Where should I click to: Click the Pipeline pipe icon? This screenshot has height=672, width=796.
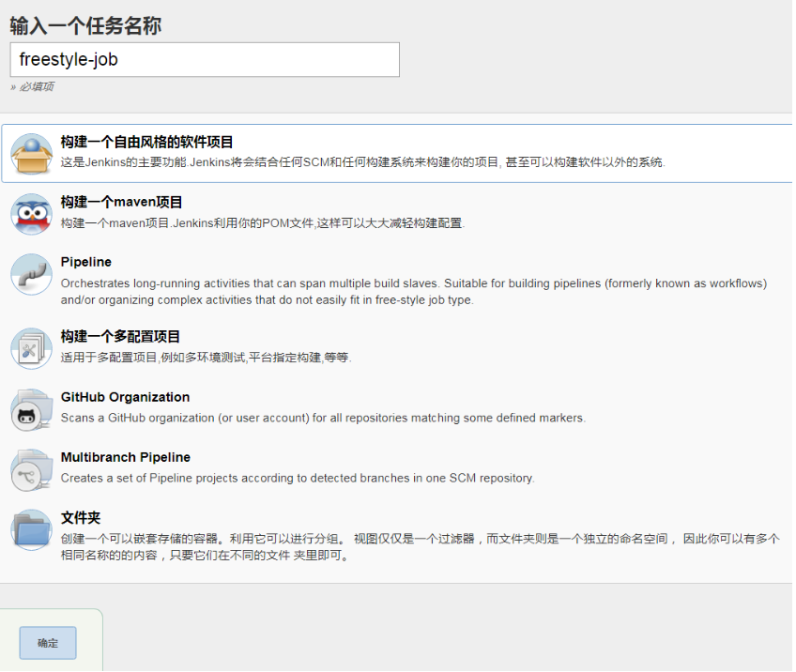point(32,275)
